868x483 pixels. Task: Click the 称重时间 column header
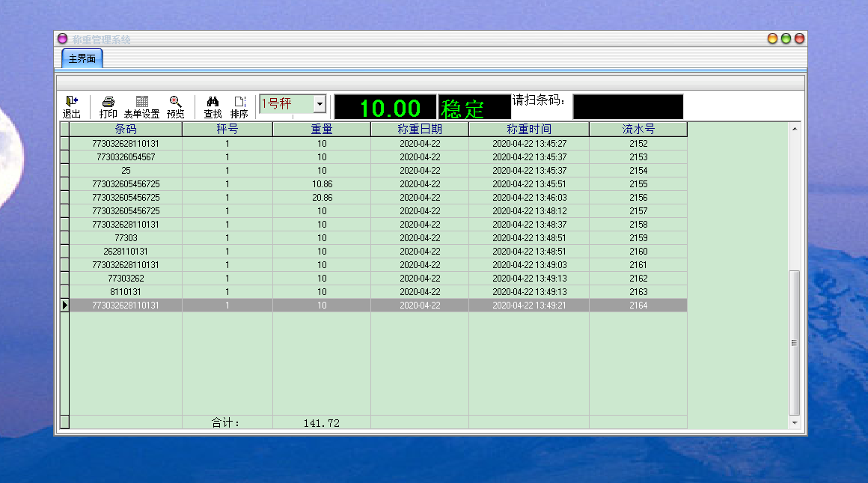[x=529, y=129]
